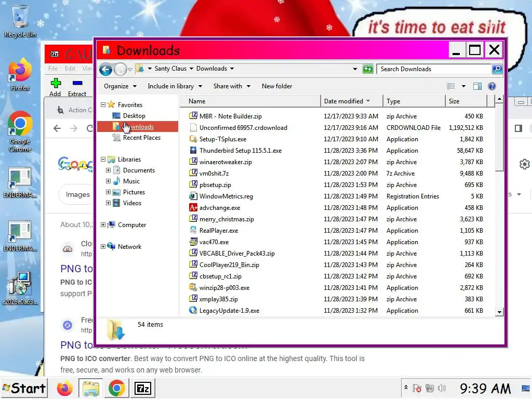Click the search magnifier button
Viewport: 532px width, 399px height.
(497, 69)
